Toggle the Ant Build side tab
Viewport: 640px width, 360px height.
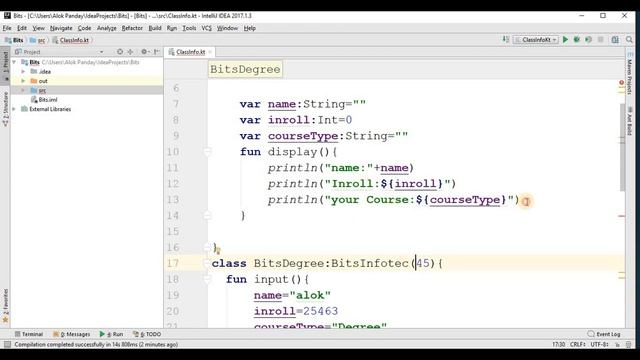630,121
